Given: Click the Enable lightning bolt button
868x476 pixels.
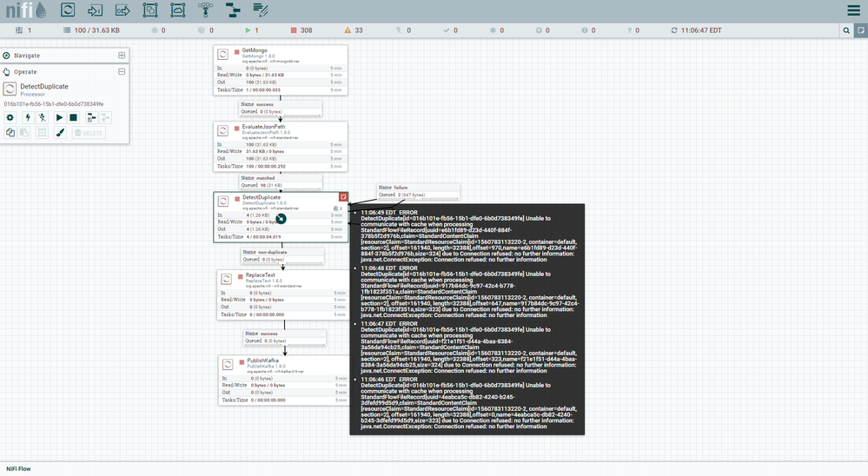Looking at the screenshot, I should (x=27, y=117).
